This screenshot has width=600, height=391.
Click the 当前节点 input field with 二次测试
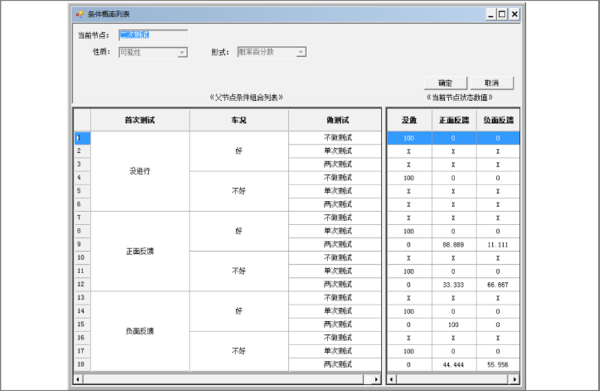coord(153,35)
